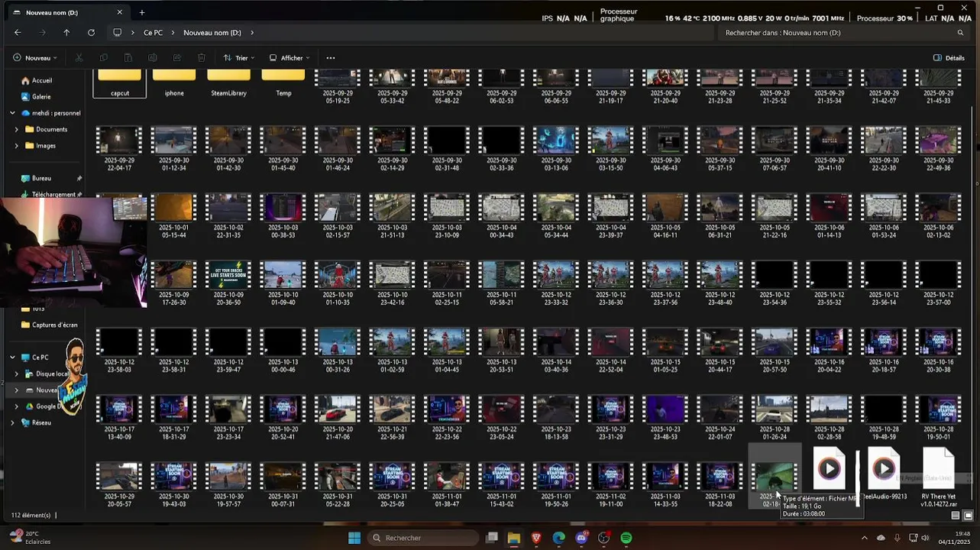Open Bureau in the navigation pane
Viewport: 980px width, 550px height.
coord(41,178)
